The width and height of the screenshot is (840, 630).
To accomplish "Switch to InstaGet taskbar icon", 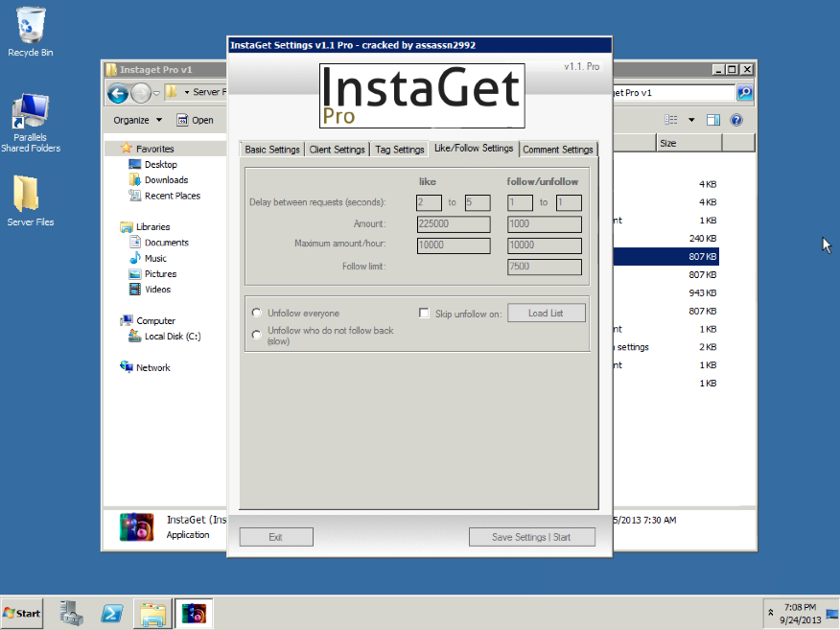I will tap(194, 614).
